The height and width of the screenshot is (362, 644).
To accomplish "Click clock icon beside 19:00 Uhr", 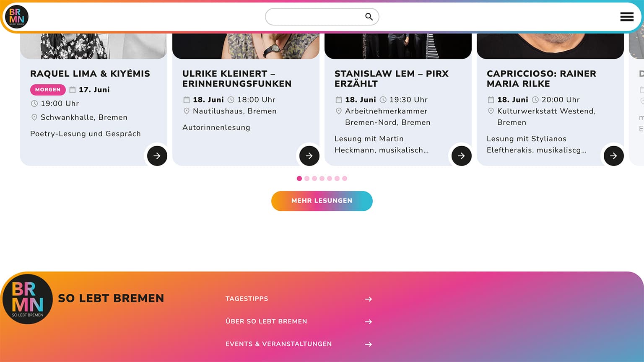I will click(x=34, y=103).
